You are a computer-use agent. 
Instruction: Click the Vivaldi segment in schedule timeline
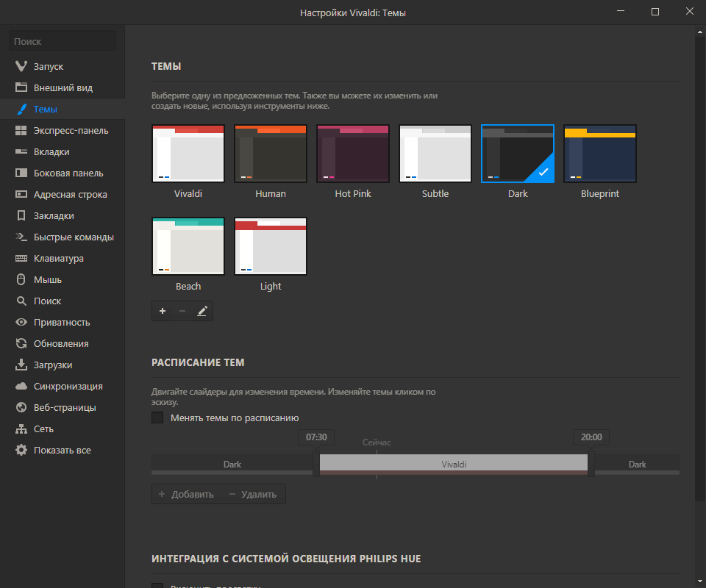point(454,464)
